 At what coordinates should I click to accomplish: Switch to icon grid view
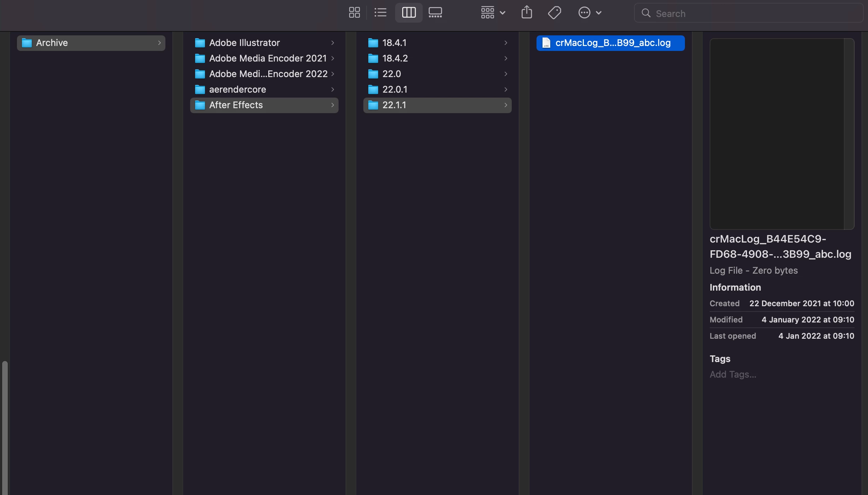[354, 13]
